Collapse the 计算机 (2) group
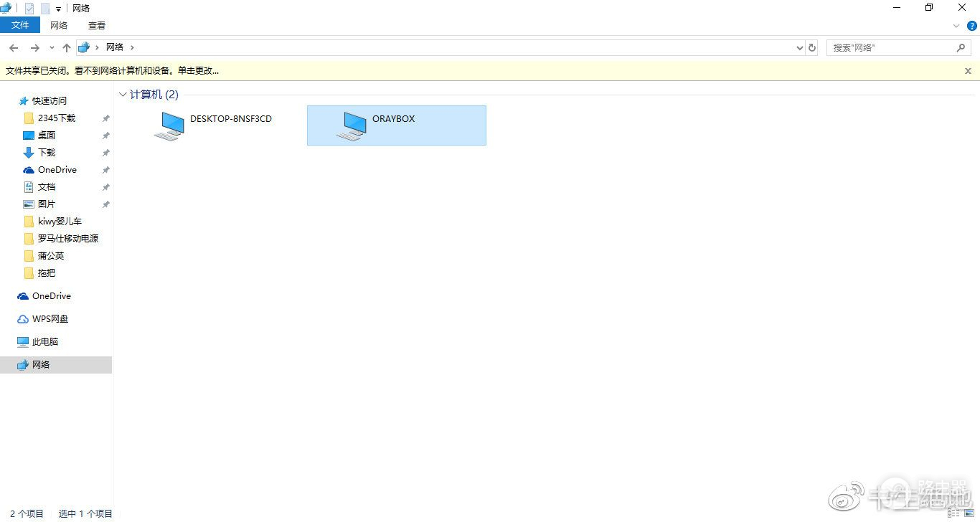980x522 pixels. pyautogui.click(x=123, y=95)
